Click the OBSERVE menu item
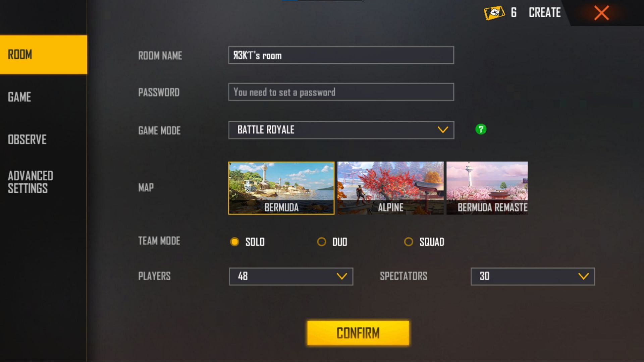The width and height of the screenshot is (644, 362). pos(28,139)
